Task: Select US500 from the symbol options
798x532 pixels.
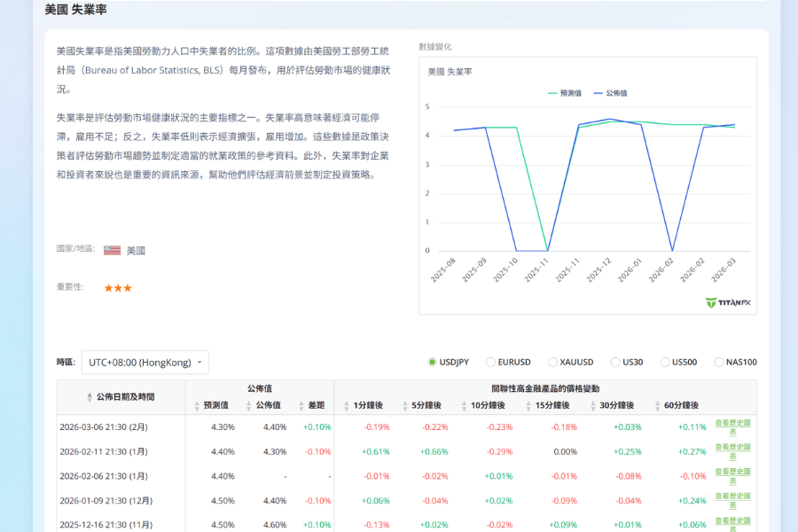Action: coord(664,362)
